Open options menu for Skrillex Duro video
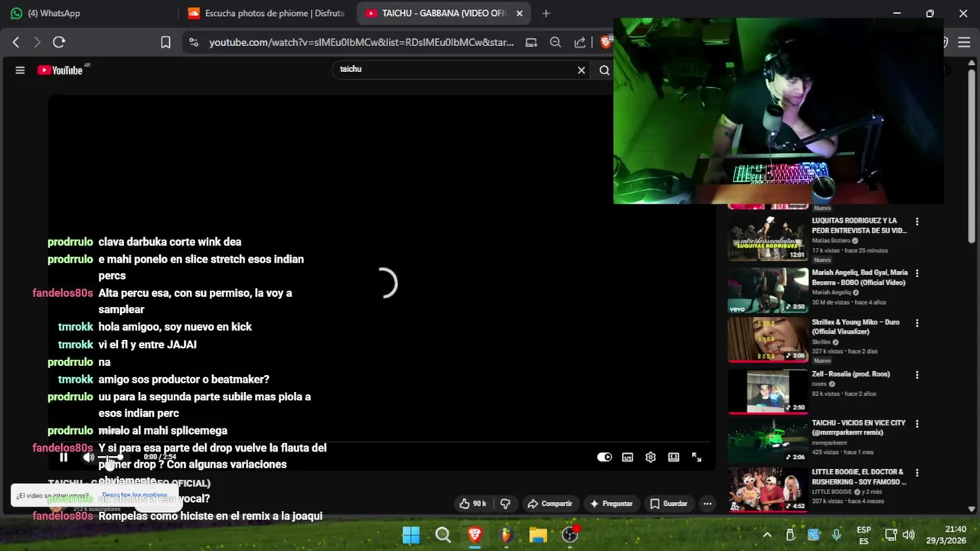The height and width of the screenshot is (551, 980). 917,323
